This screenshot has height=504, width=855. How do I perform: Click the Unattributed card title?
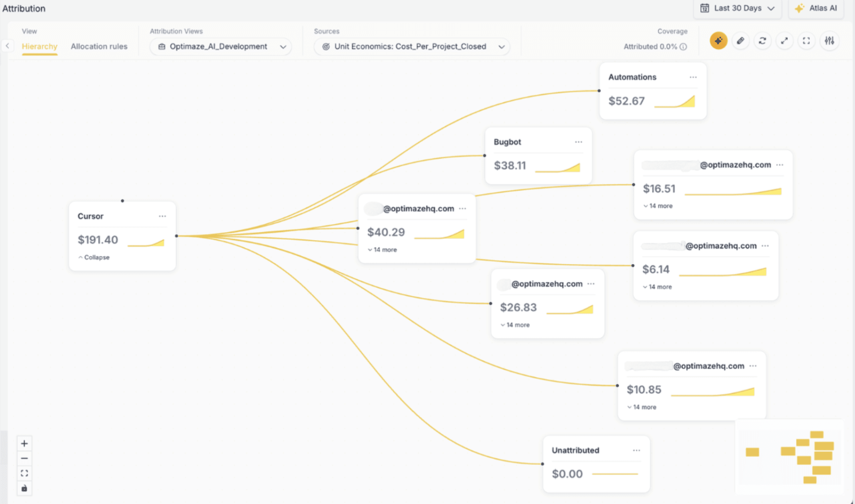pyautogui.click(x=575, y=450)
